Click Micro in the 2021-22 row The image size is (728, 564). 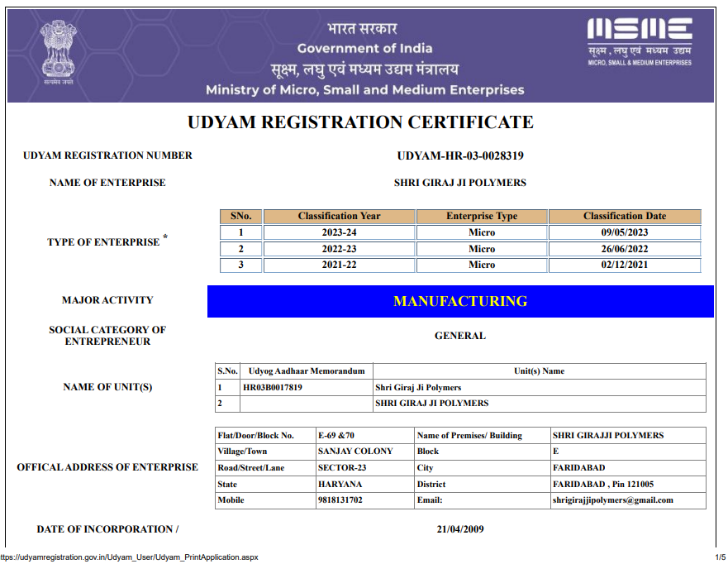pyautogui.click(x=482, y=265)
